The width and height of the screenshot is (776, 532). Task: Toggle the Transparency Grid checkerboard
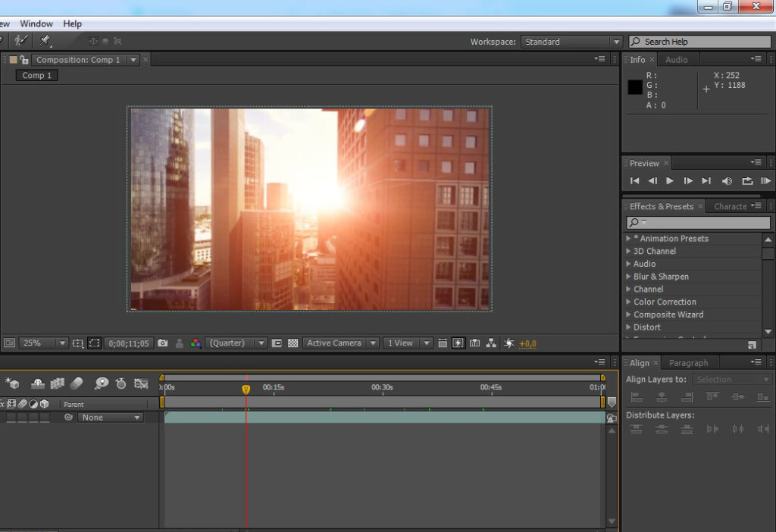pos(293,343)
